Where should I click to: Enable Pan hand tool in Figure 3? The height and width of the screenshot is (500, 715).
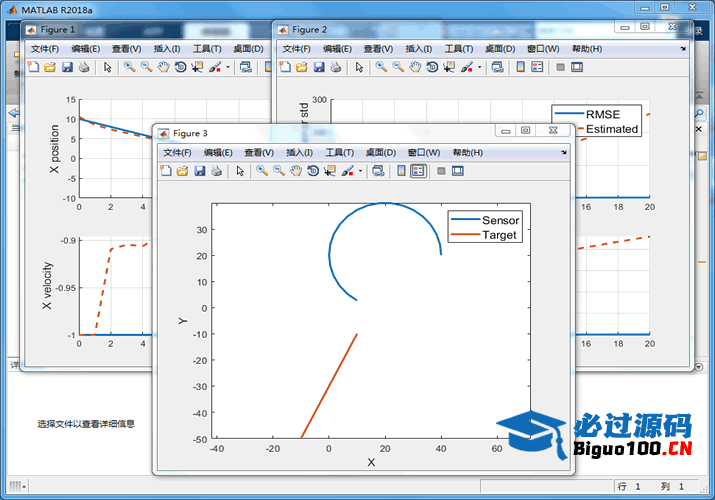click(x=296, y=171)
